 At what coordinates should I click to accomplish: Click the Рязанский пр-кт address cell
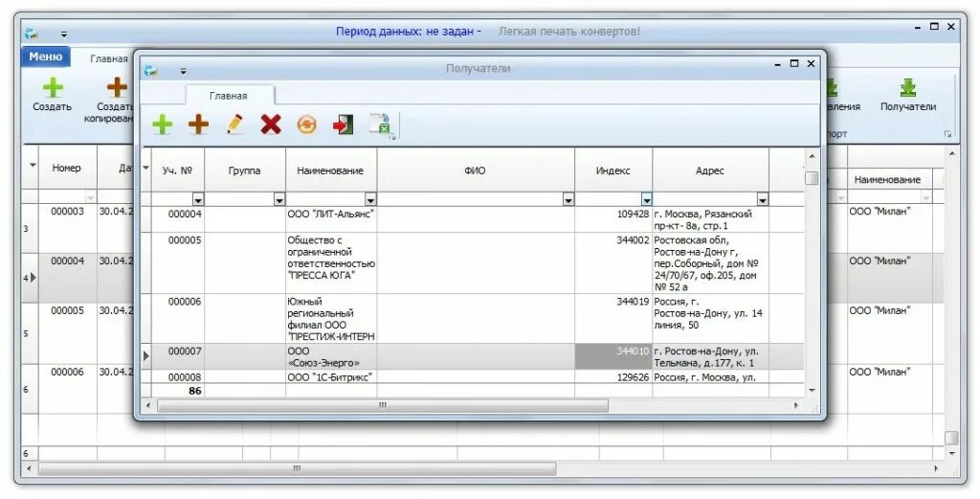tap(710, 219)
